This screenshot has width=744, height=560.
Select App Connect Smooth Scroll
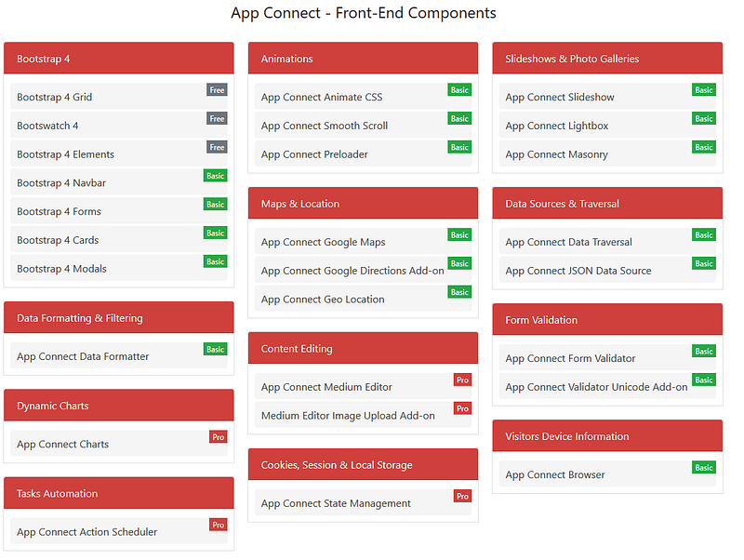[363, 125]
